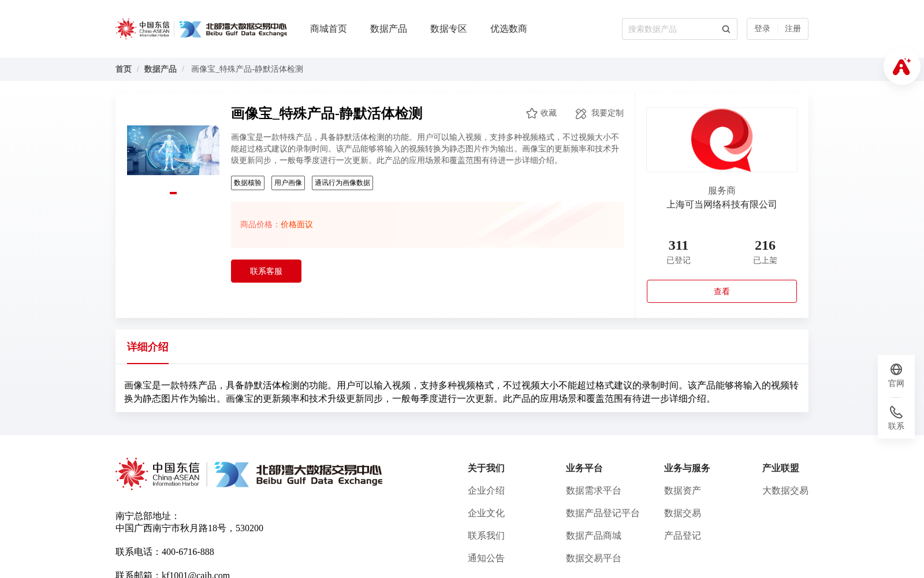Click the Beibu Gulf Data Exchange header logo
The image size is (924, 578).
[233, 29]
